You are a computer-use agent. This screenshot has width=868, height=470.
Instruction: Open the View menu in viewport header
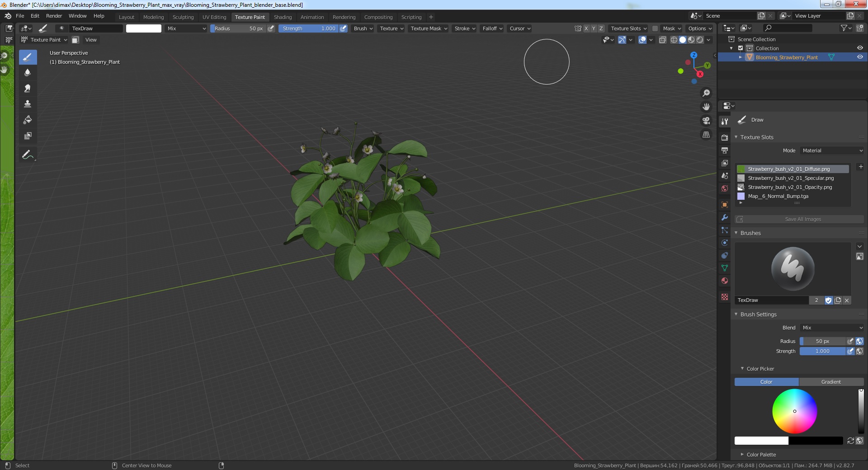coord(91,40)
